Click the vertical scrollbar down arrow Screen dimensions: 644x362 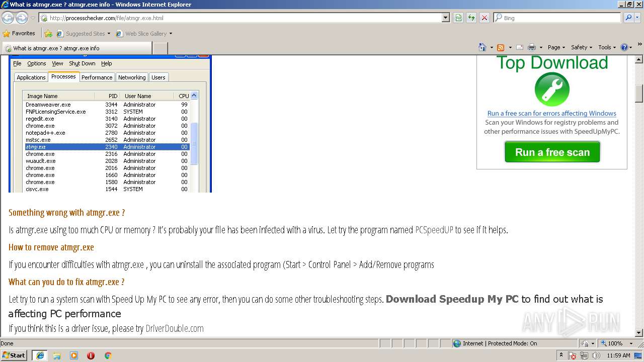639,332
